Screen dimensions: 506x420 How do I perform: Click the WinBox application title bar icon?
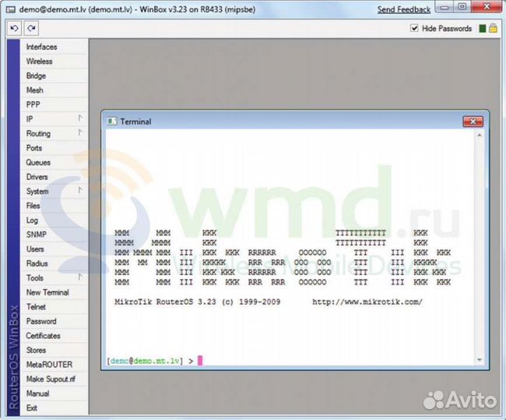point(11,9)
